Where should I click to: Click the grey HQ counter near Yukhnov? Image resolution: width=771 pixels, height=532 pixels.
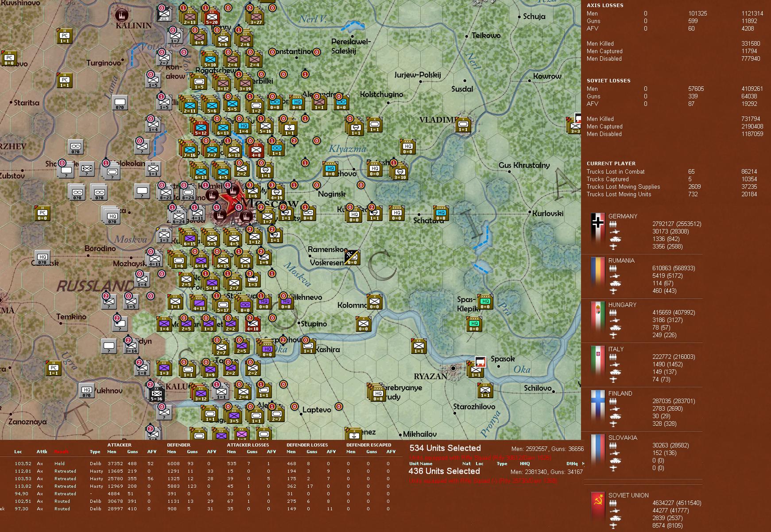[86, 390]
